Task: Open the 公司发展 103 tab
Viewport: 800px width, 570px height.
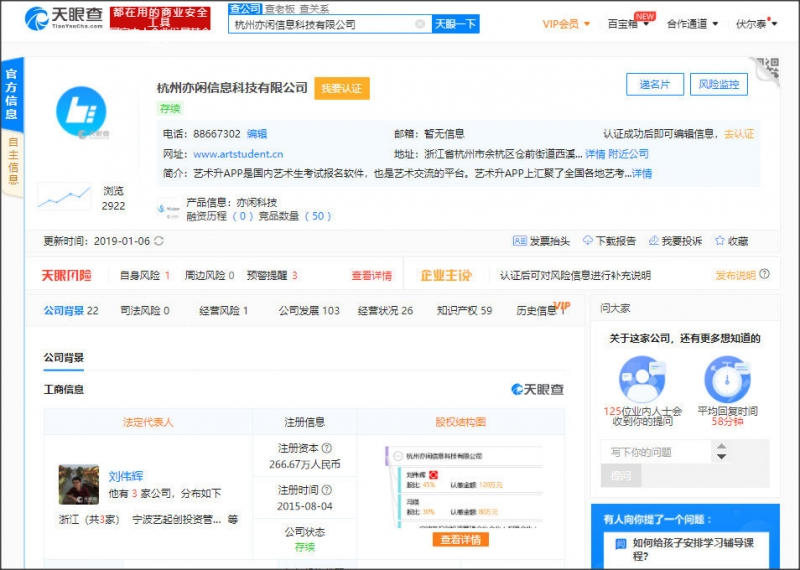Action: (309, 310)
